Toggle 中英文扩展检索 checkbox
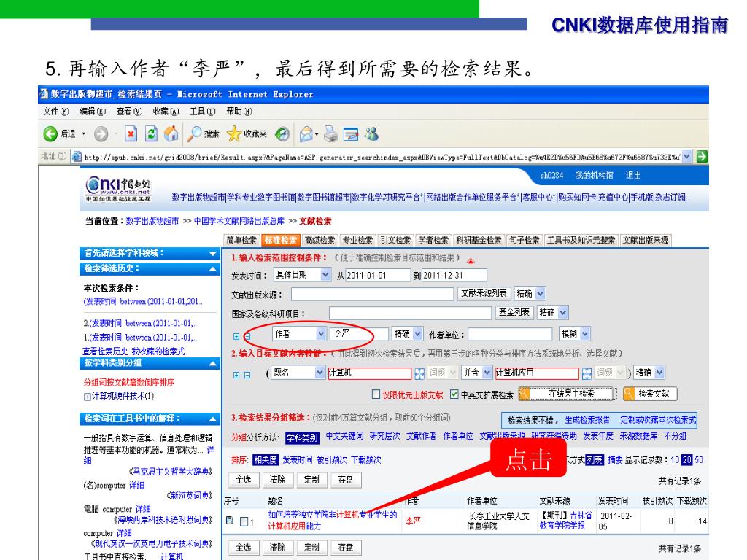Viewport: 747px width, 560px height. point(454,394)
